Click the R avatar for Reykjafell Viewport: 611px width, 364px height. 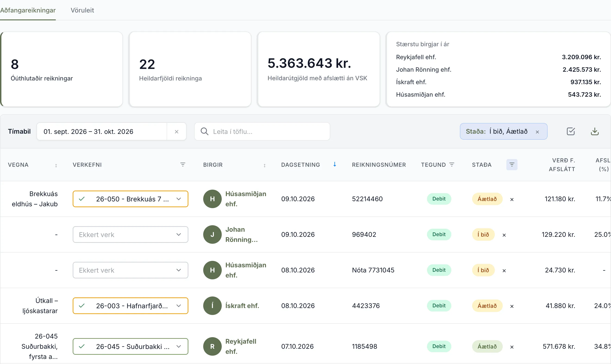click(212, 346)
